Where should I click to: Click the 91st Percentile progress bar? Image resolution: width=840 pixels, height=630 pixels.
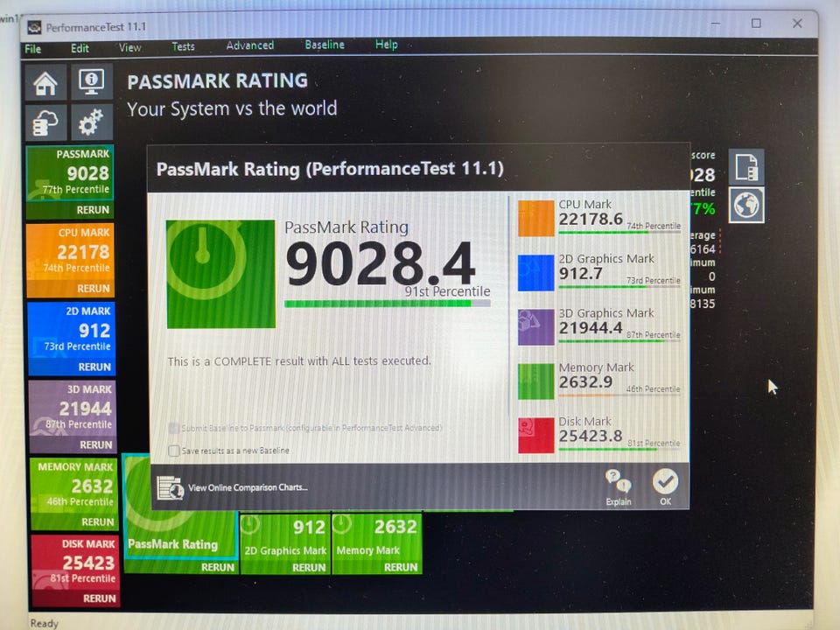[388, 304]
